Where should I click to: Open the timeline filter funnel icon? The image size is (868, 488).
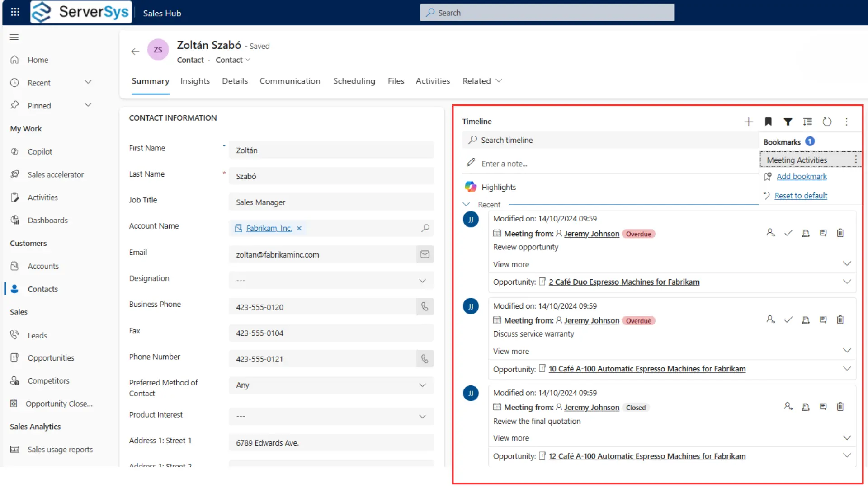tap(788, 122)
